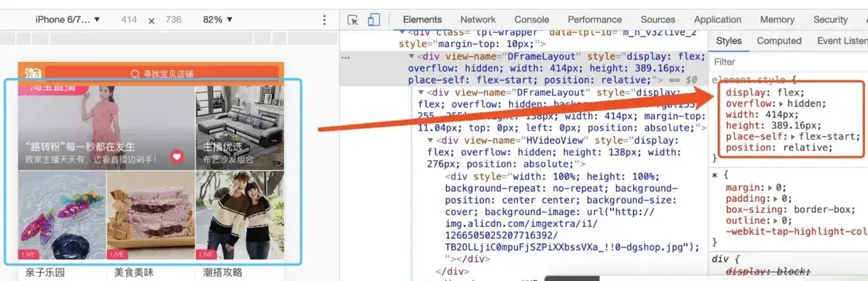Select the Styles sidebar tab

click(x=729, y=41)
